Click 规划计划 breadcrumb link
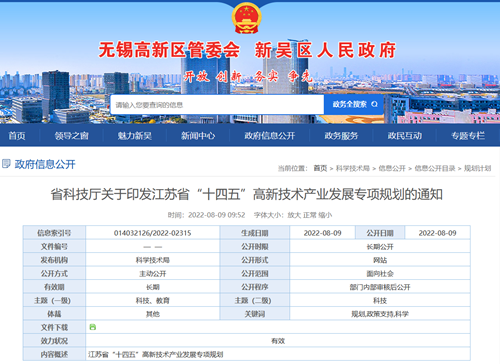The height and width of the screenshot is (364, 500). tap(477, 168)
